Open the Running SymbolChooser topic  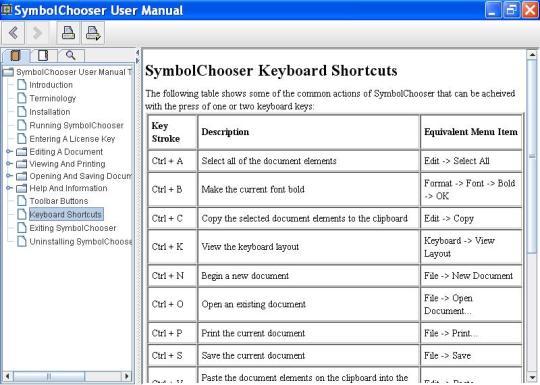(x=76, y=125)
